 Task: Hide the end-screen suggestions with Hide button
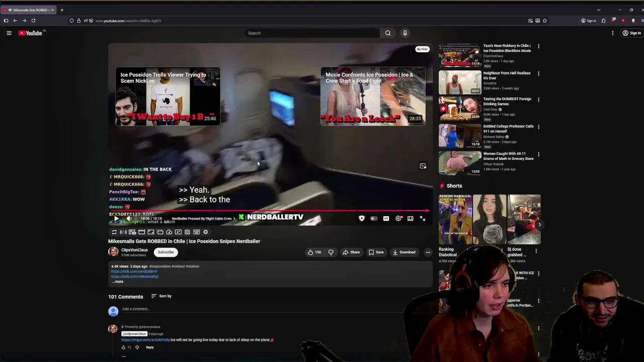[x=422, y=49]
